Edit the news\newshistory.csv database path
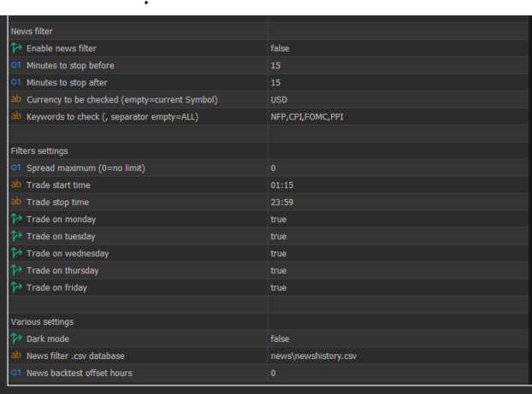 pos(314,356)
